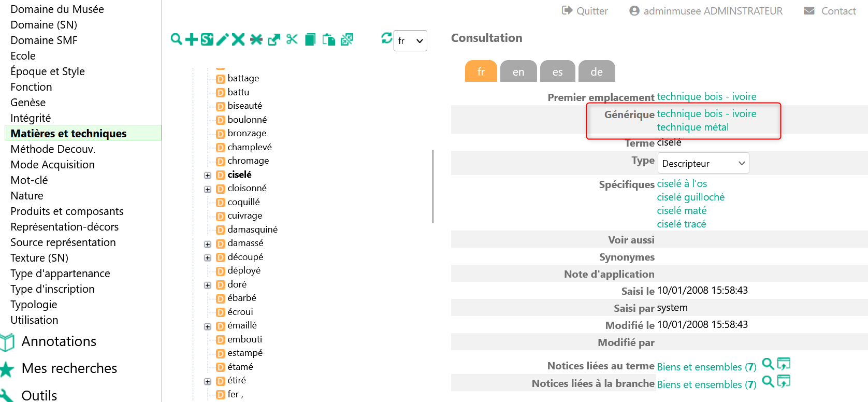Select the étamé tree term
The width and height of the screenshot is (868, 402).
[x=240, y=367]
